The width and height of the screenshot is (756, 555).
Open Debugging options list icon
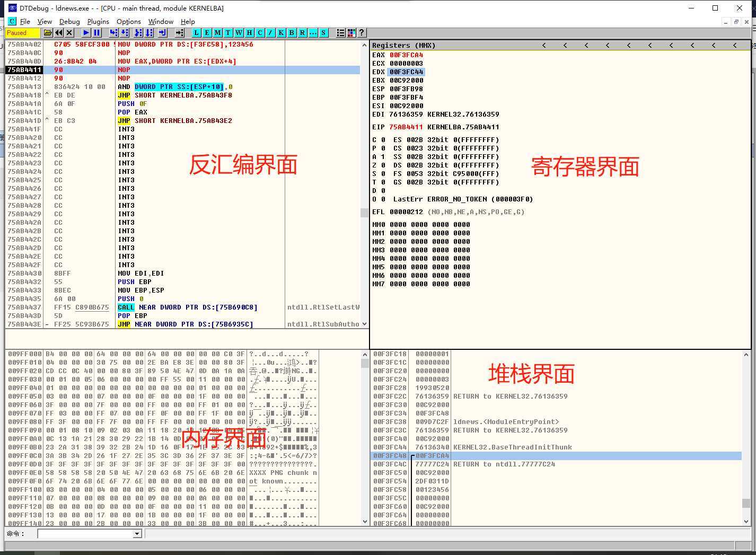click(x=340, y=33)
